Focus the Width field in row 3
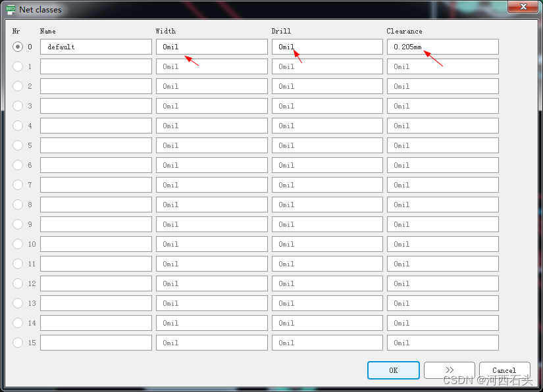The height and width of the screenshot is (392, 543). click(x=211, y=106)
